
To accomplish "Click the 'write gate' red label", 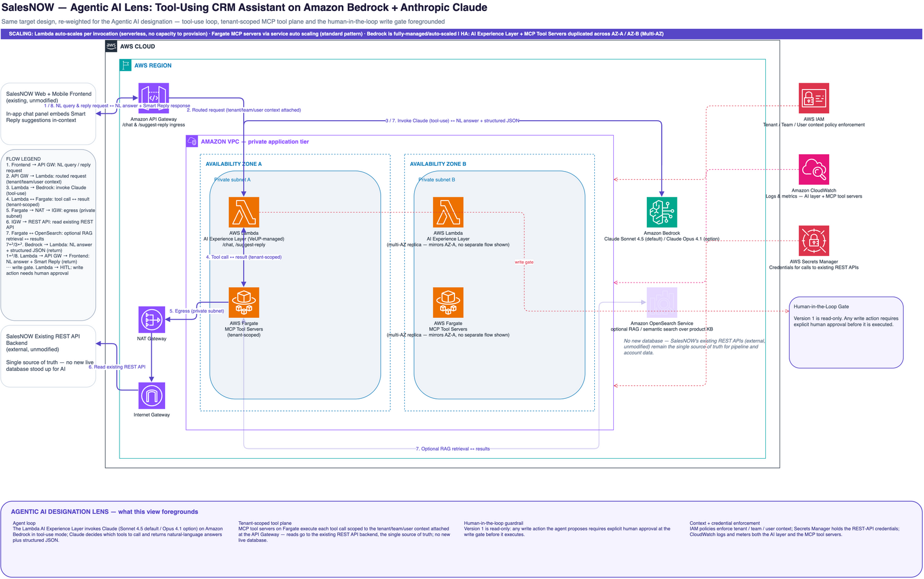I will [524, 262].
